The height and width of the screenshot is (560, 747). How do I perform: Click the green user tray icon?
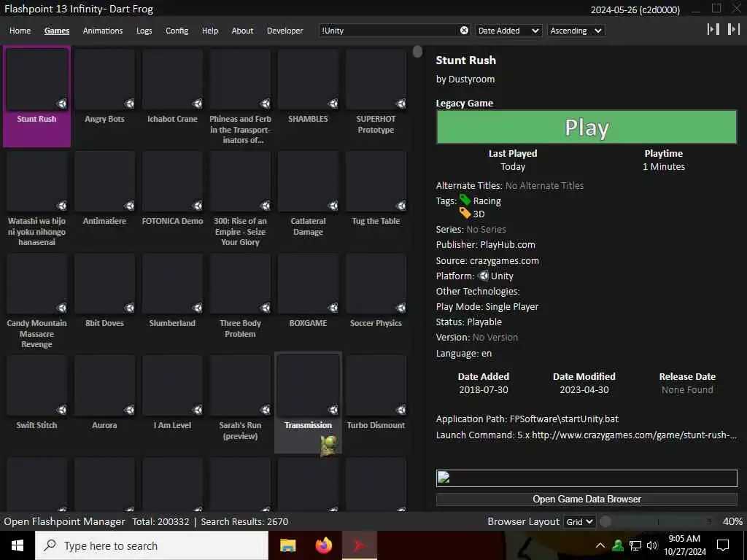(x=618, y=545)
